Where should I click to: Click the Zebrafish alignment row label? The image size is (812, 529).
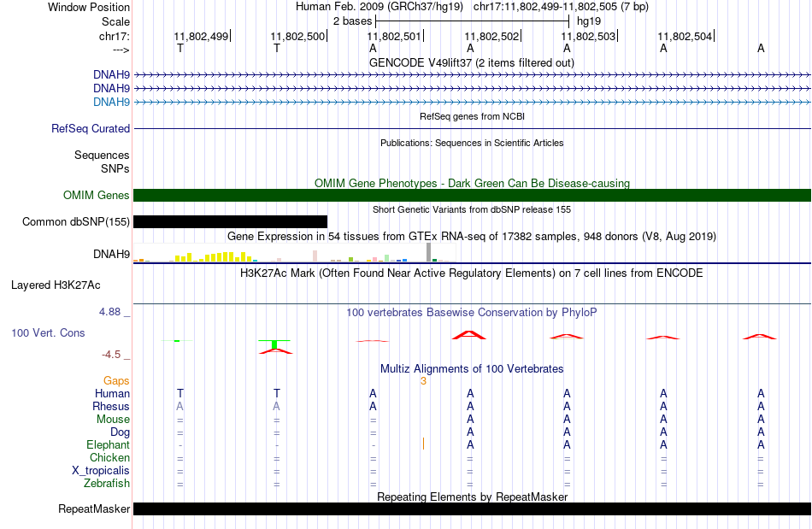[x=107, y=483]
